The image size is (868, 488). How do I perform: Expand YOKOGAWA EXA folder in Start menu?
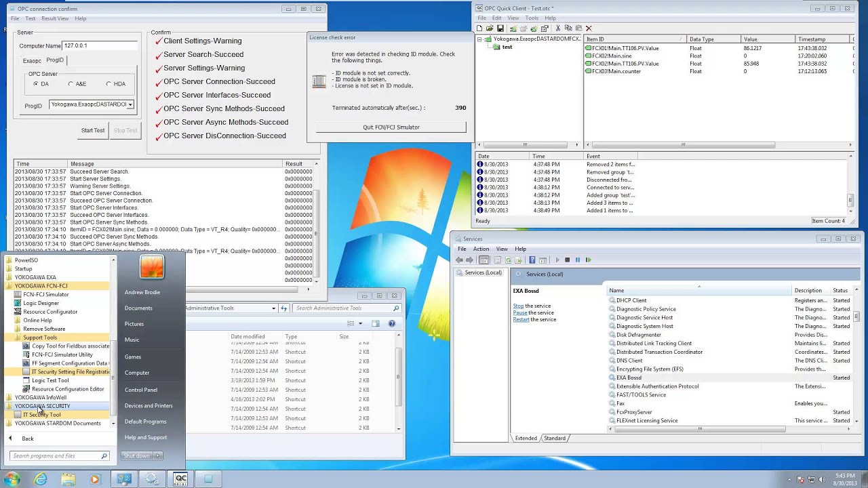click(x=35, y=277)
